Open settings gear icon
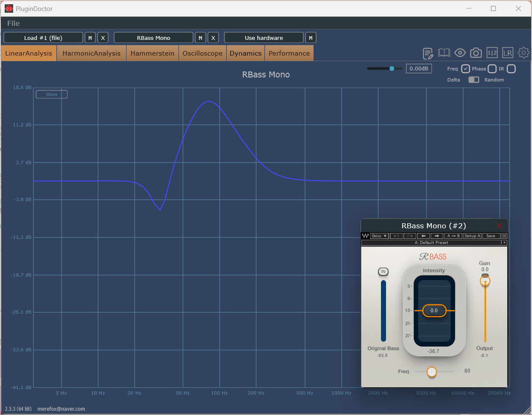This screenshot has width=532, height=415. click(x=524, y=53)
